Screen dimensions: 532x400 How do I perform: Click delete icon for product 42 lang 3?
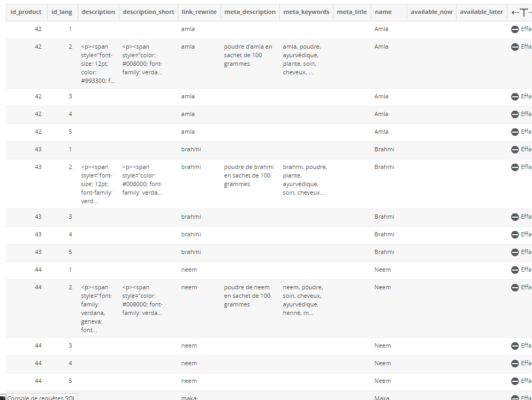point(515,97)
